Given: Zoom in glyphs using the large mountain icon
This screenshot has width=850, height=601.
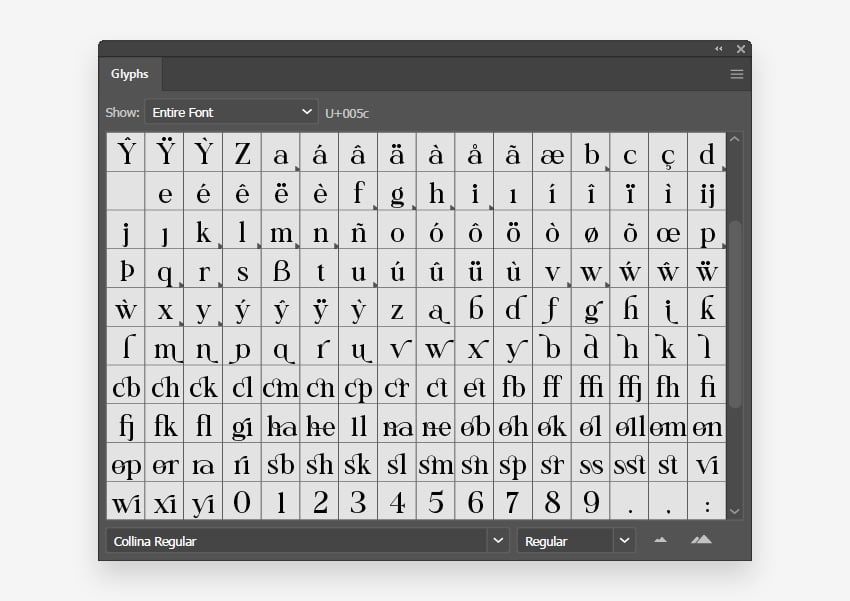Looking at the screenshot, I should tap(700, 540).
